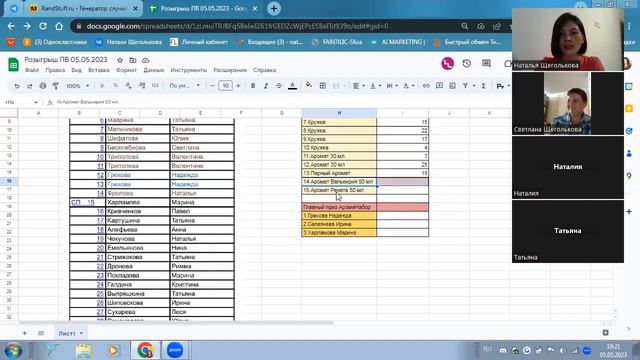
Task: Open text rotation dropdown
Action: [408, 86]
